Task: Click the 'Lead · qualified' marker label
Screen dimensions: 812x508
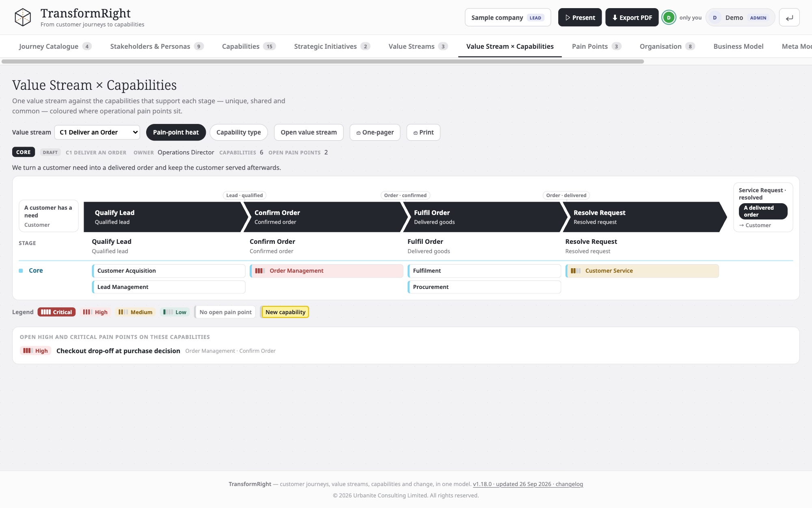Action: pos(244,195)
